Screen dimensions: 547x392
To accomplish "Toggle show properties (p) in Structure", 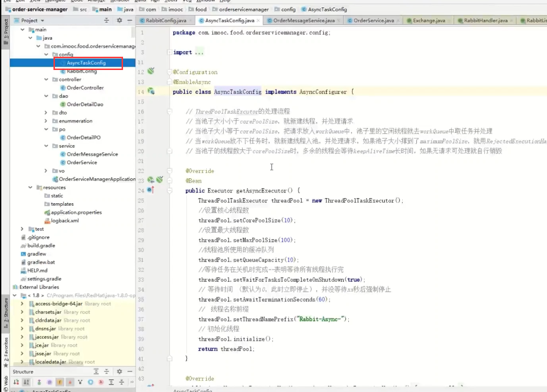I will click(50, 382).
